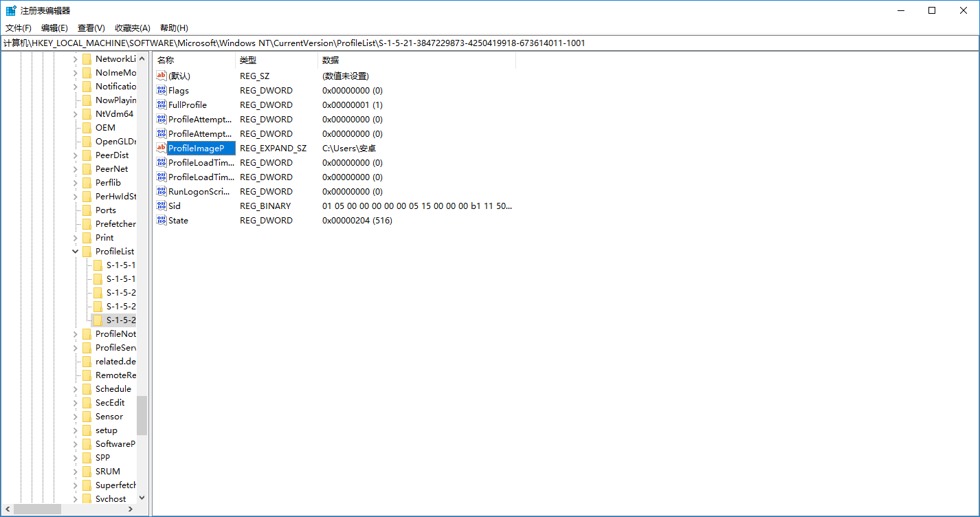Click the string icon of ProfileImageP entry
Viewport: 980px width, 517px height.
(162, 148)
